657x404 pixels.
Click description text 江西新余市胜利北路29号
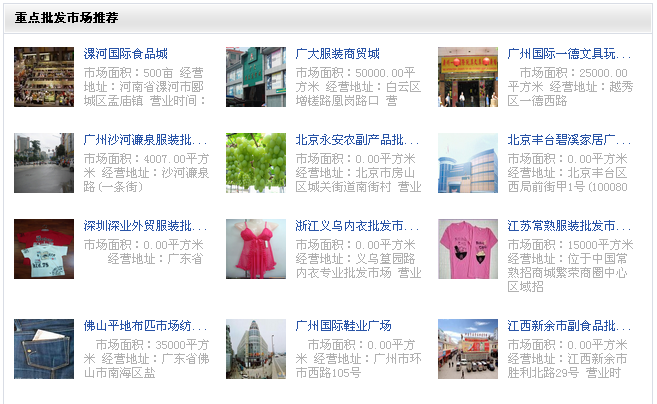tap(567, 366)
